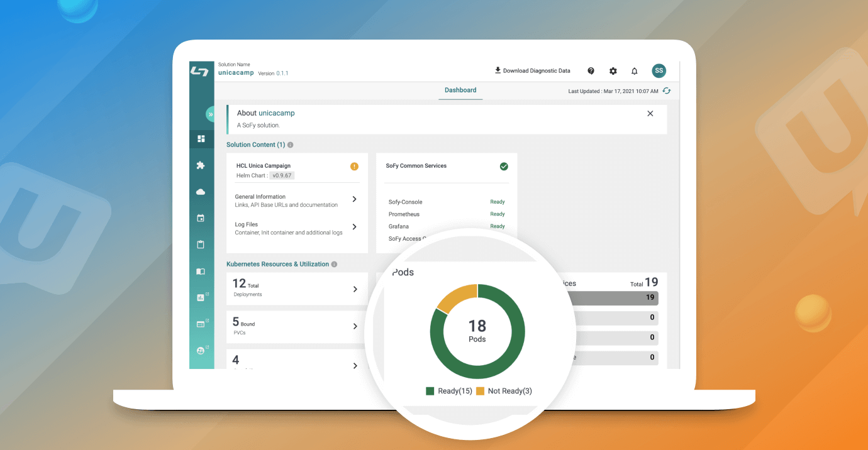Click the Ready status beside Sofy-Console

[x=498, y=202]
